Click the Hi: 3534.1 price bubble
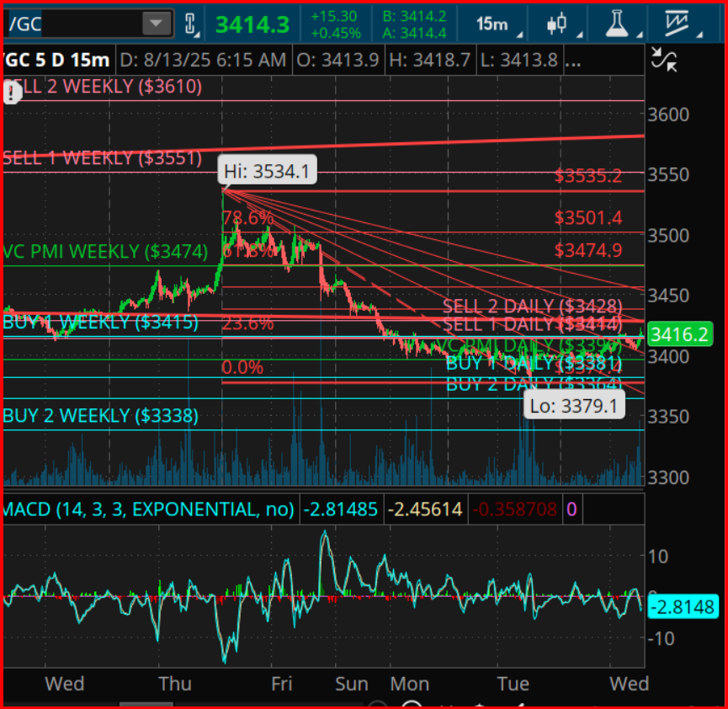The image size is (728, 709). click(267, 171)
